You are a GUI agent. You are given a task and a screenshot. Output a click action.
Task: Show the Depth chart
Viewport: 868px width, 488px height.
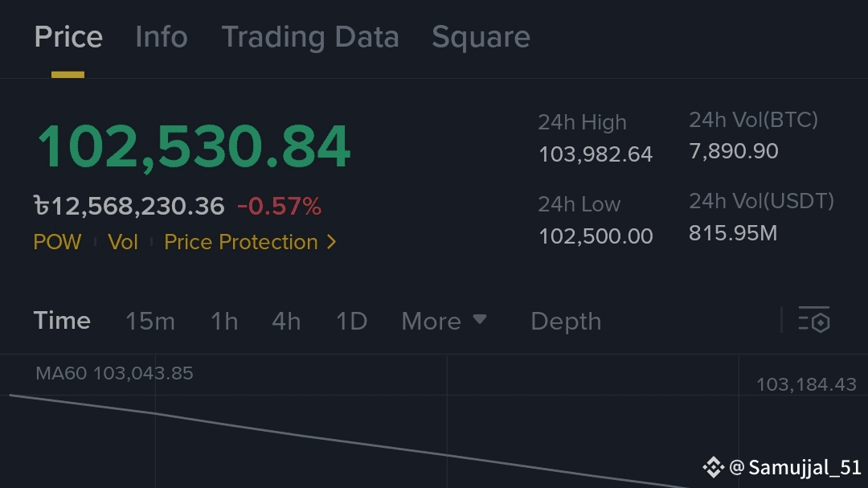click(566, 322)
